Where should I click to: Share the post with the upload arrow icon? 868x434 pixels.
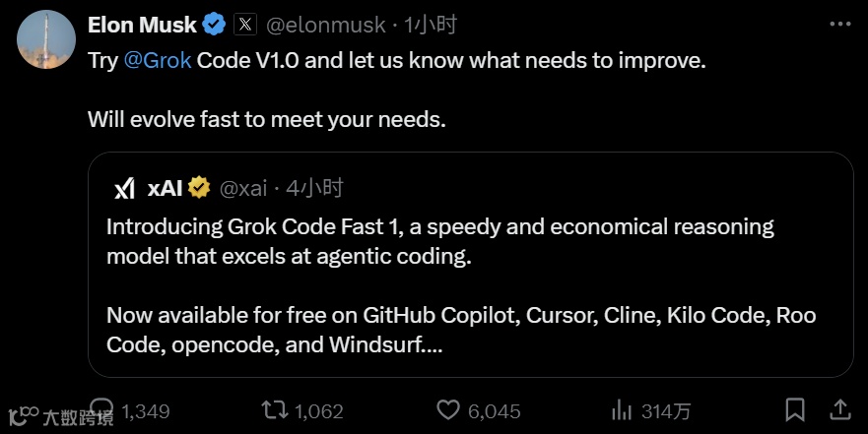tap(840, 408)
